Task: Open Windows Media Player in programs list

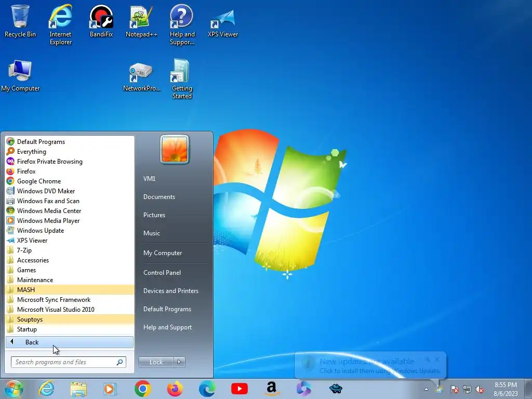Action: click(x=70, y=220)
